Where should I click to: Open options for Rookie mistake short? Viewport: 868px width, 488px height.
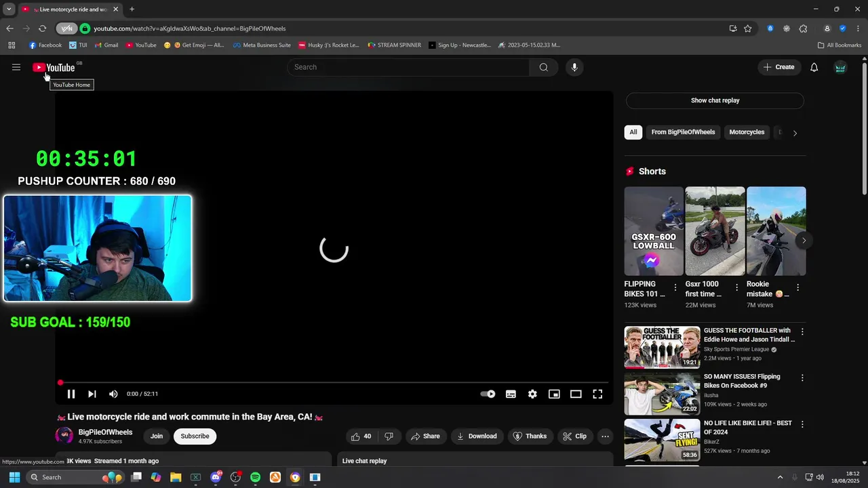pyautogui.click(x=797, y=288)
